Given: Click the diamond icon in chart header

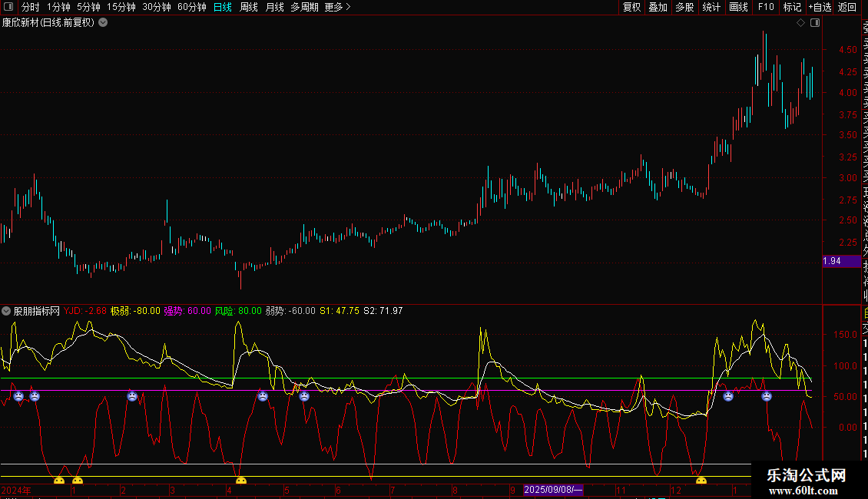Looking at the screenshot, I should [x=800, y=23].
